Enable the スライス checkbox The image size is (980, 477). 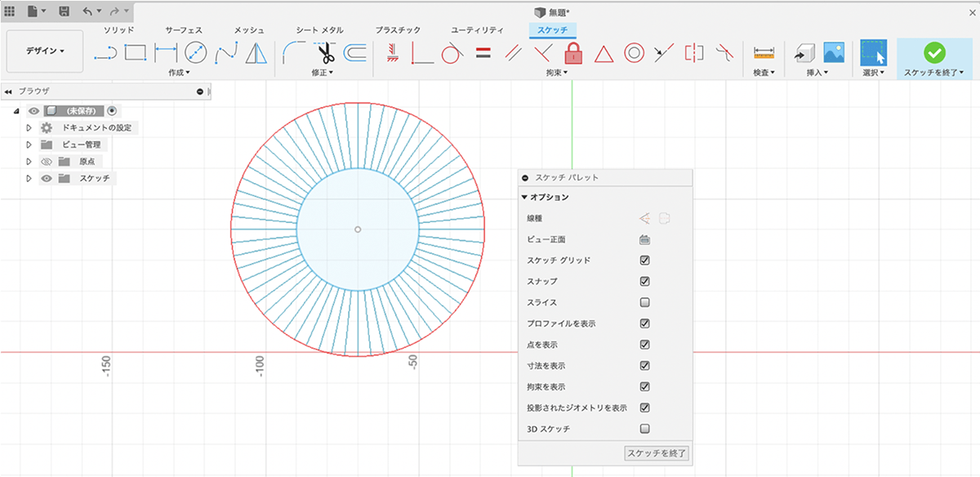(x=644, y=302)
